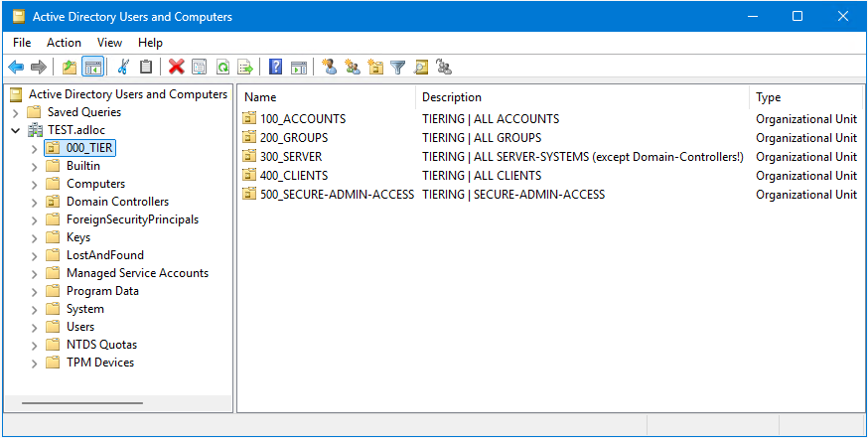Toggle the Show/Hide Console Tree button
Image resolution: width=868 pixels, height=438 pixels.
92,68
